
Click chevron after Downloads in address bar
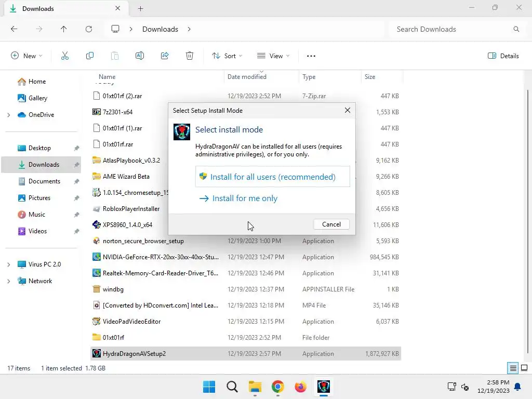coord(189,29)
